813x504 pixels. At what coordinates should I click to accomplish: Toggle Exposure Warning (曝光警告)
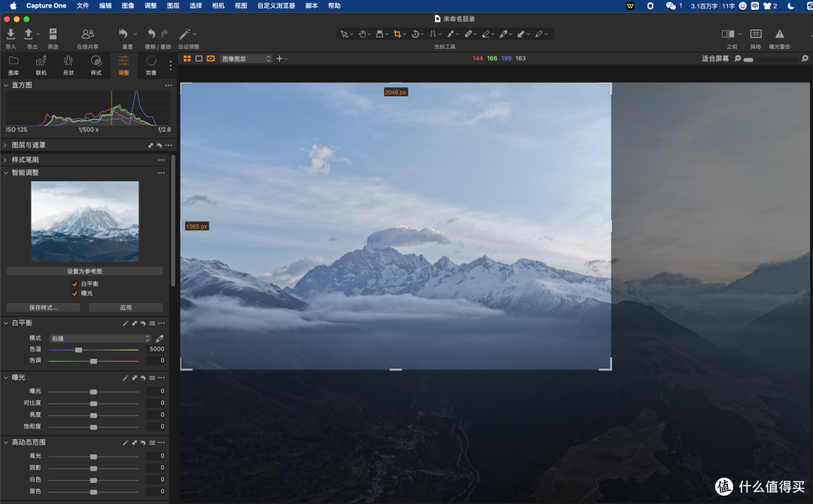(x=780, y=34)
